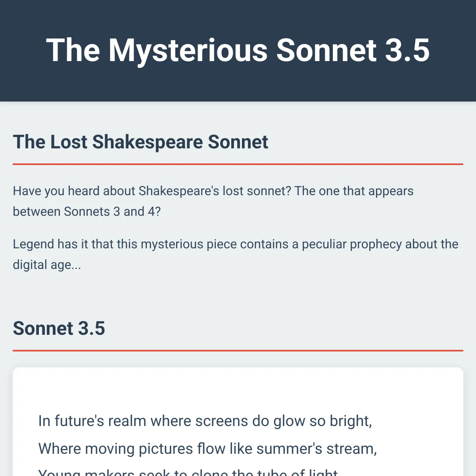Select the word Mysterious in the header
This screenshot has height=476, width=476.
pyautogui.click(x=188, y=50)
